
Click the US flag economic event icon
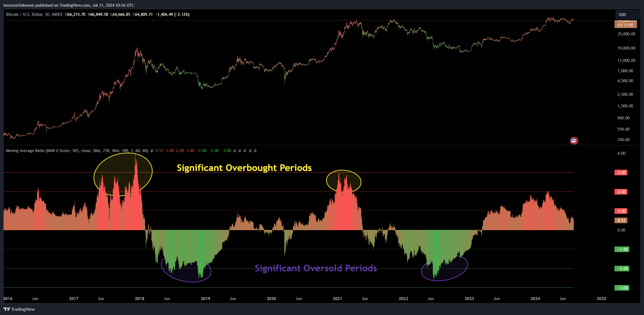[574, 141]
